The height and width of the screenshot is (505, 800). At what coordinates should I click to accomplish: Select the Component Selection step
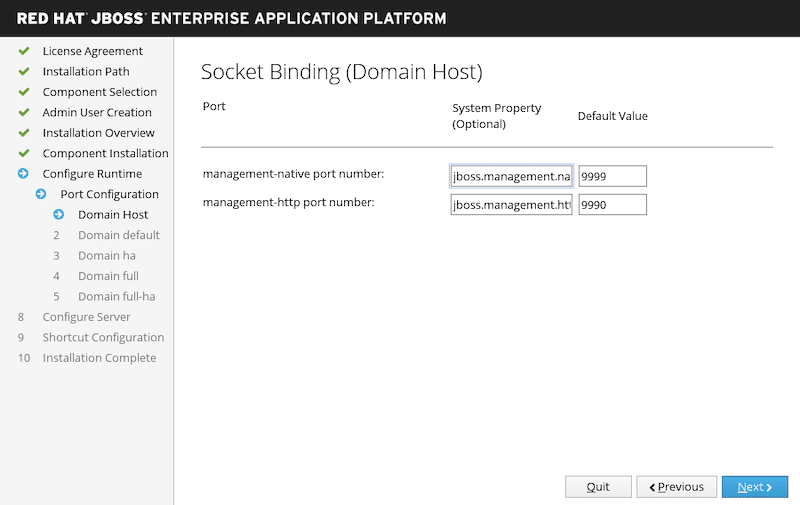(99, 92)
